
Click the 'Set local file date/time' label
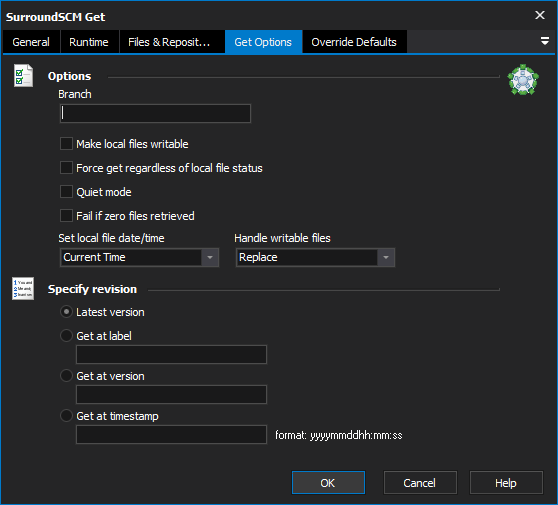coord(111,238)
